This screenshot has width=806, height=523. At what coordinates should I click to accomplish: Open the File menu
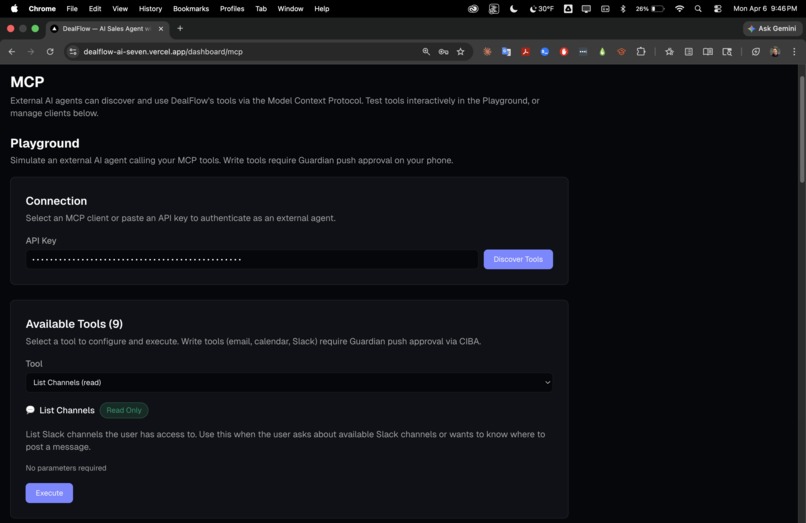72,9
